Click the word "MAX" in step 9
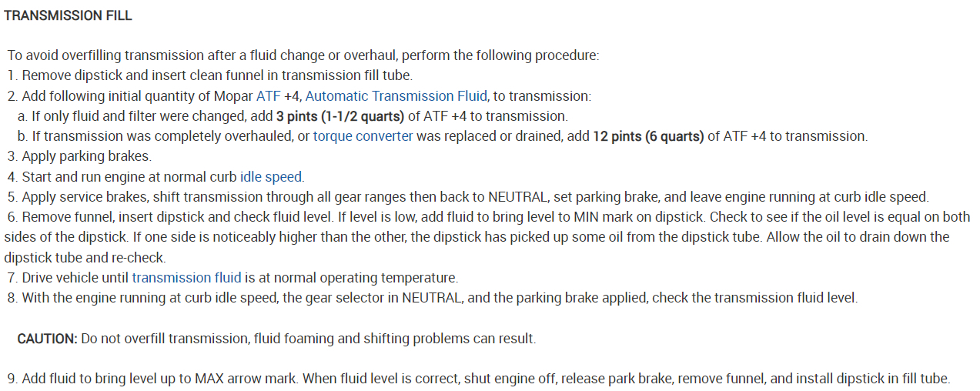 210,379
